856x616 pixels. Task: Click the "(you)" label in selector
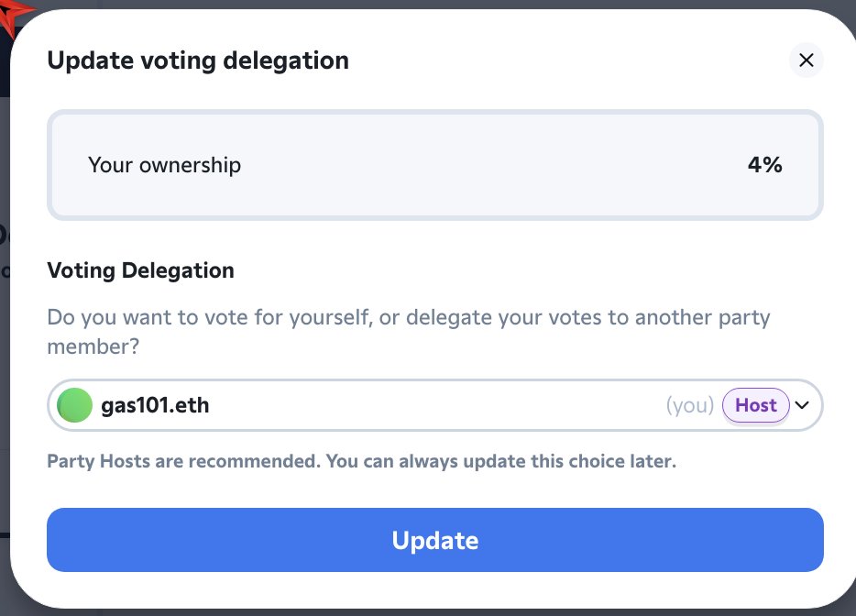[689, 405]
